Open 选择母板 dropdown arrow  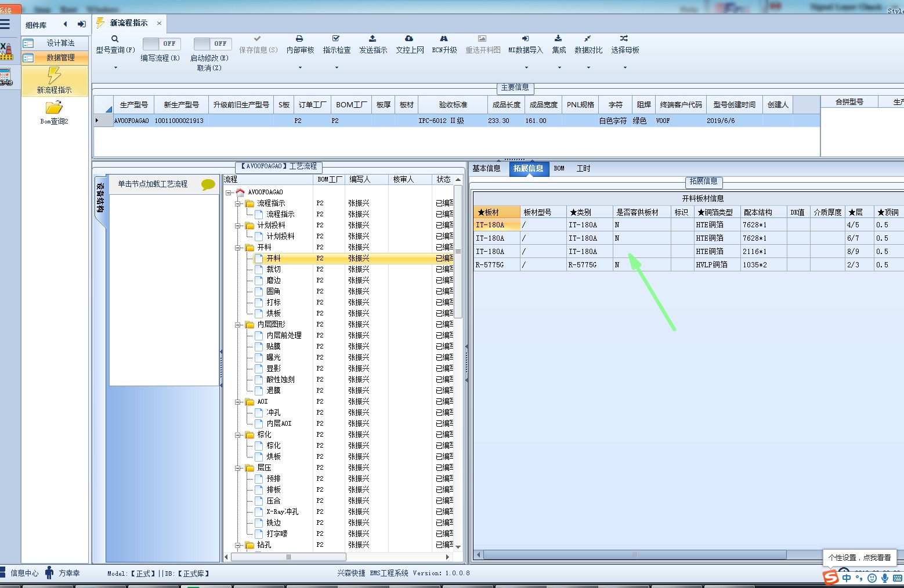point(625,68)
